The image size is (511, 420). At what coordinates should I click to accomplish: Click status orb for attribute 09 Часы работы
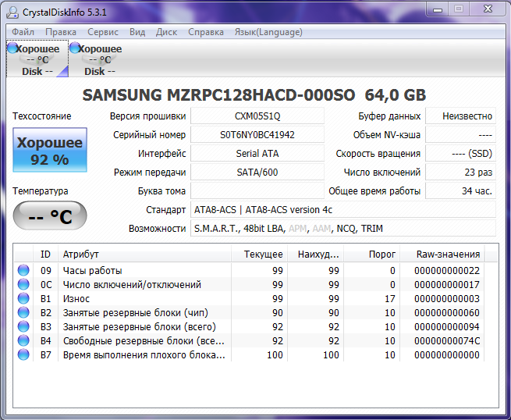click(x=23, y=270)
